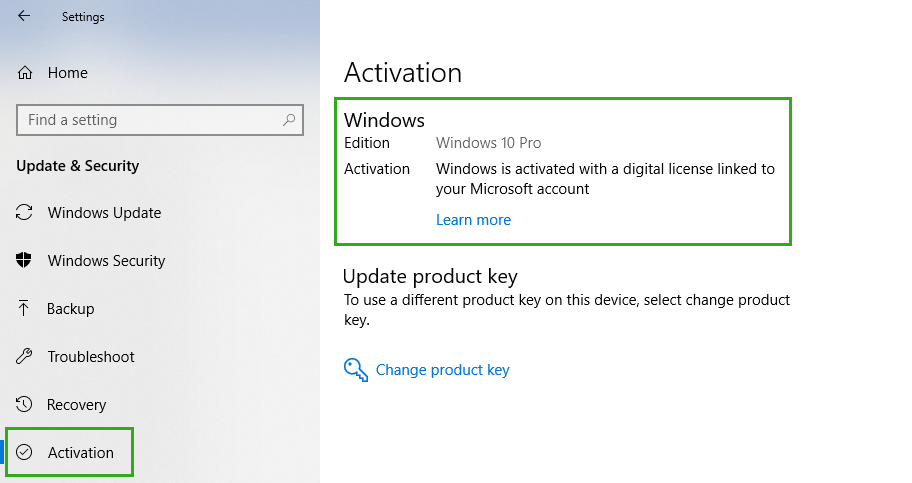Click the Backup upload arrow icon
The image size is (912, 483).
coord(23,308)
